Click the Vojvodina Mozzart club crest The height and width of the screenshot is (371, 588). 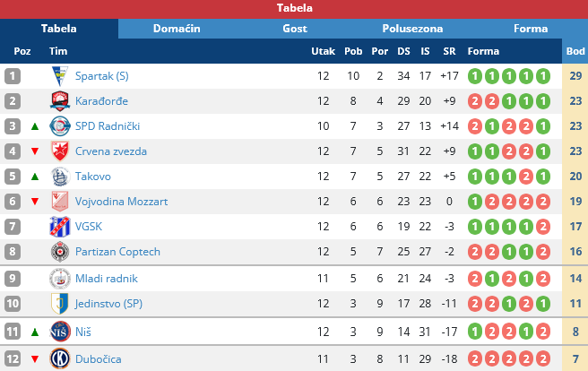click(59, 202)
